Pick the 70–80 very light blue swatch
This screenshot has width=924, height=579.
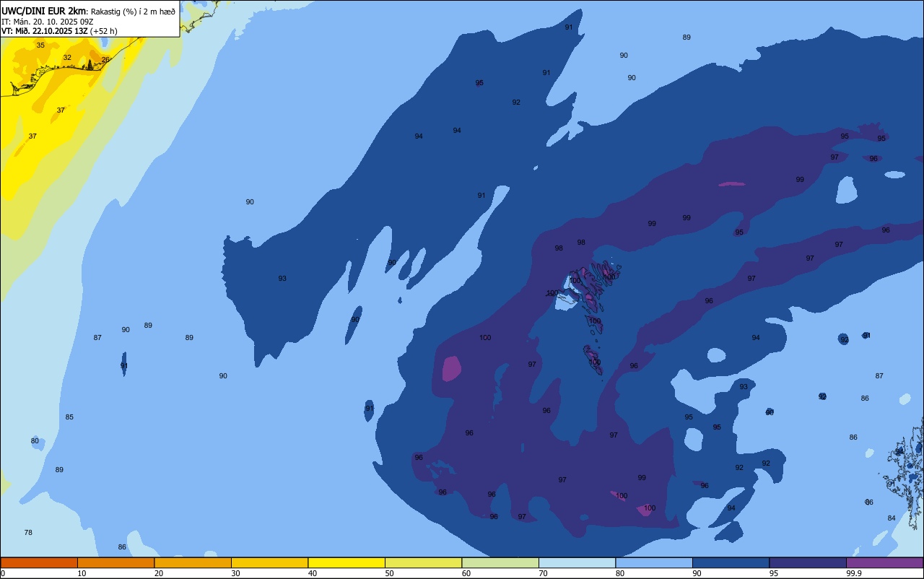tap(577, 562)
